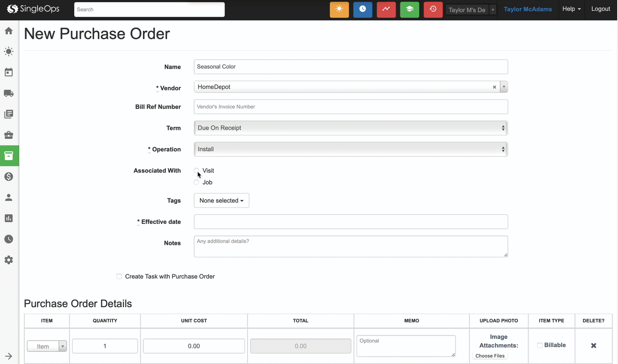
Task: Open the briefcase icon in sidebar
Action: 9,135
